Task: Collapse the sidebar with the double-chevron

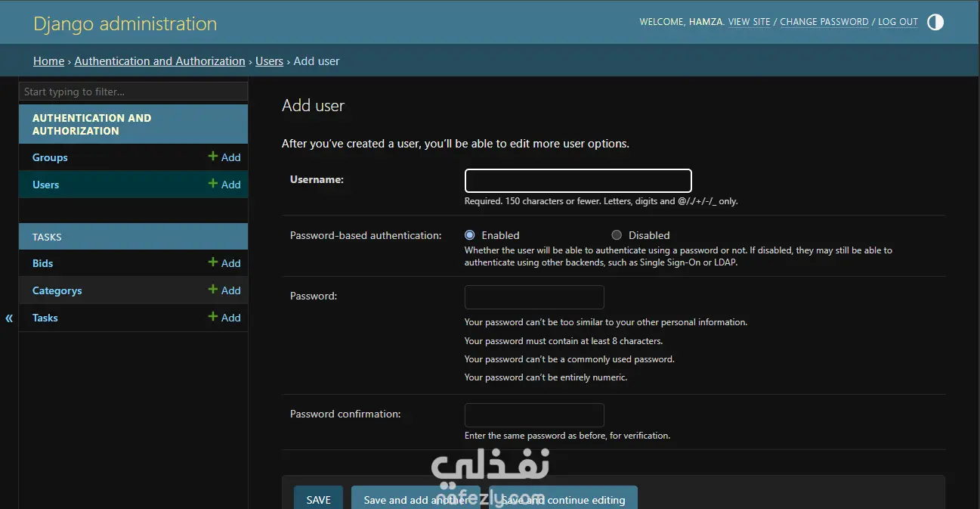Action: [9, 318]
